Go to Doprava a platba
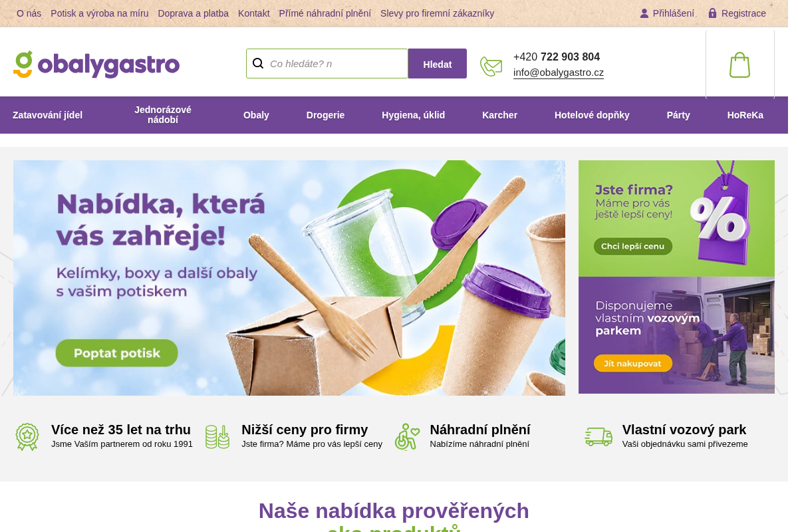This screenshot has height=532, width=798. point(194,13)
